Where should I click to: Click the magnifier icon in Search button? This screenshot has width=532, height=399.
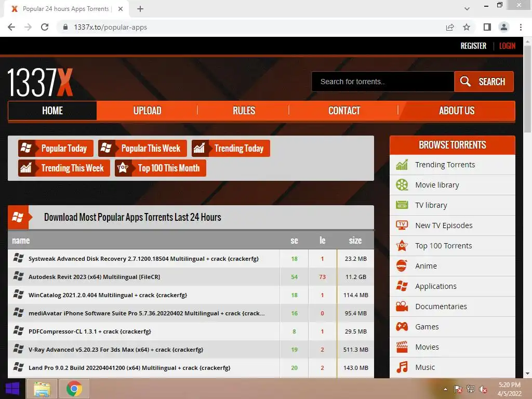point(465,82)
